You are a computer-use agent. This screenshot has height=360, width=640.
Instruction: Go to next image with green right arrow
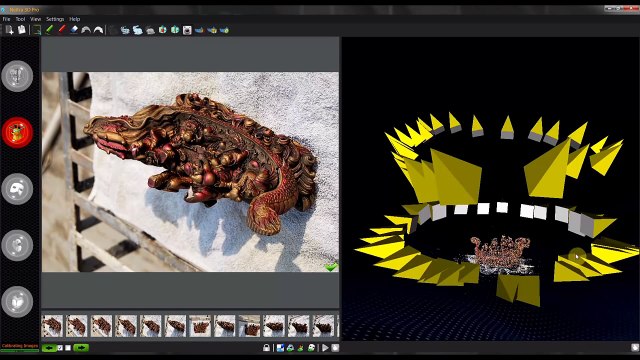click(x=81, y=348)
